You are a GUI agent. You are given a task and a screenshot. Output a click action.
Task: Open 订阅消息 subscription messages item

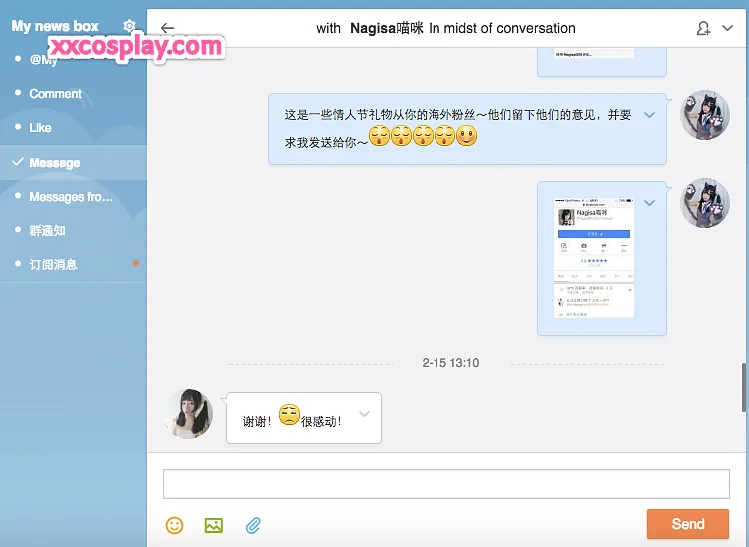click(53, 264)
